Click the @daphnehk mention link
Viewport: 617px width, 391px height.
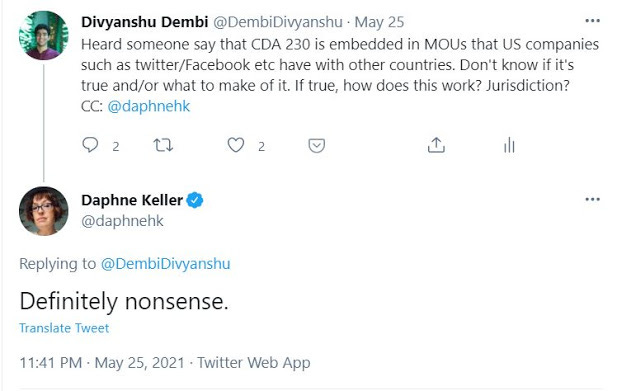[x=149, y=106]
